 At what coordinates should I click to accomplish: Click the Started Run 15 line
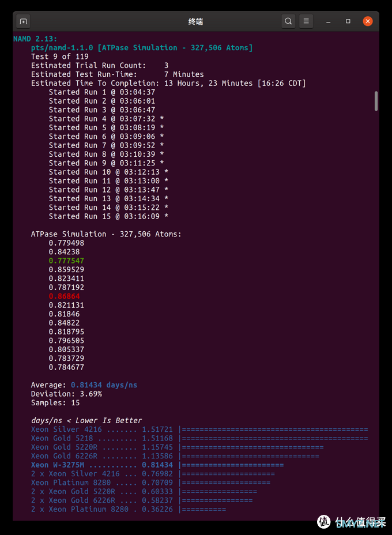tap(108, 216)
